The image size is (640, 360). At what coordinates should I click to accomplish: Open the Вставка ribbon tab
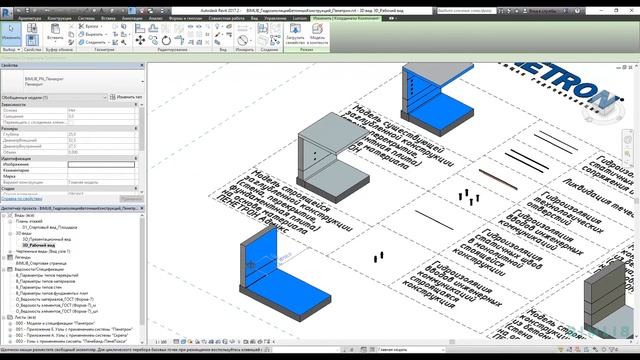[x=108, y=18]
